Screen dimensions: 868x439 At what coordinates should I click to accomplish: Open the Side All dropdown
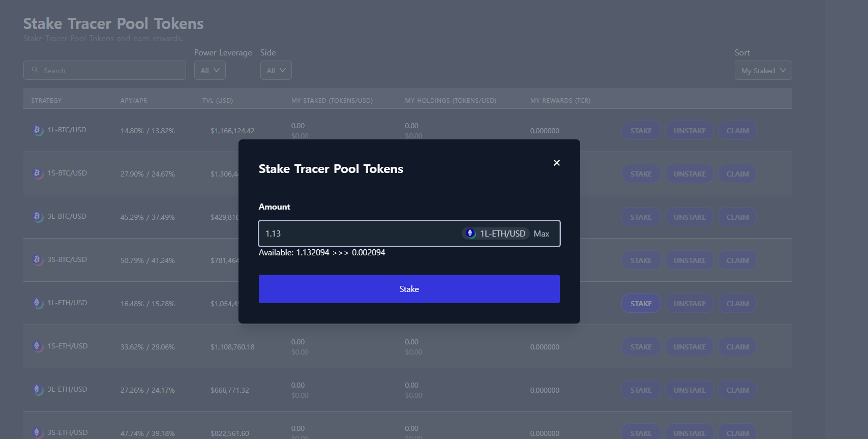[276, 70]
